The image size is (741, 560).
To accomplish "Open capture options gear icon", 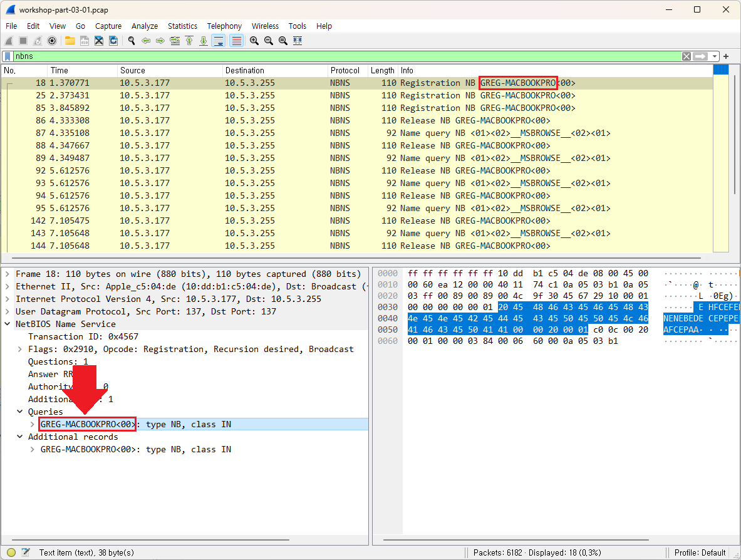I will [52, 41].
